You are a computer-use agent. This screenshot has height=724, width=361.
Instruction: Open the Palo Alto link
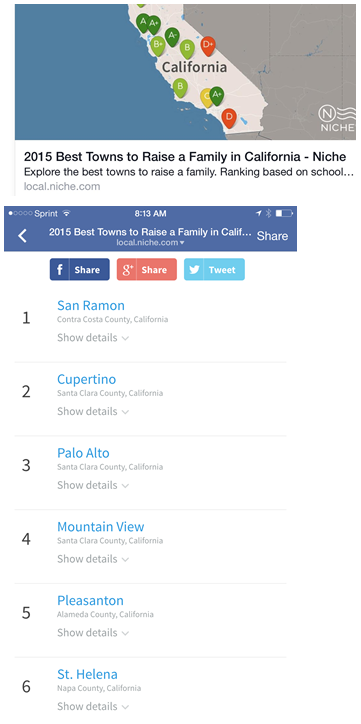pos(83,453)
